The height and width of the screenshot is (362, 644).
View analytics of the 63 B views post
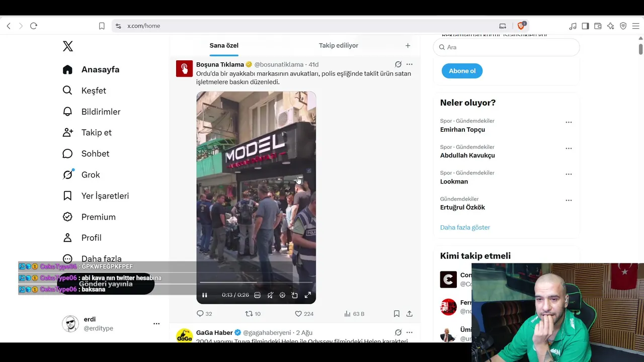(354, 314)
